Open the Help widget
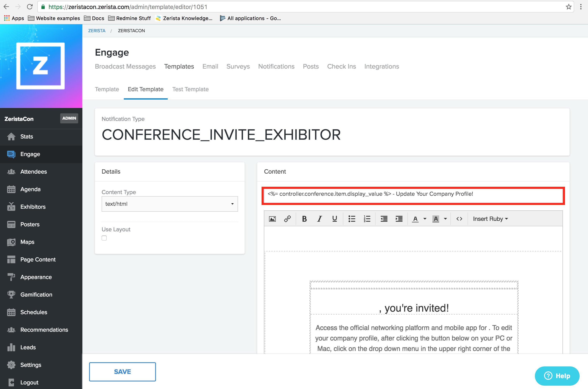 pyautogui.click(x=557, y=376)
